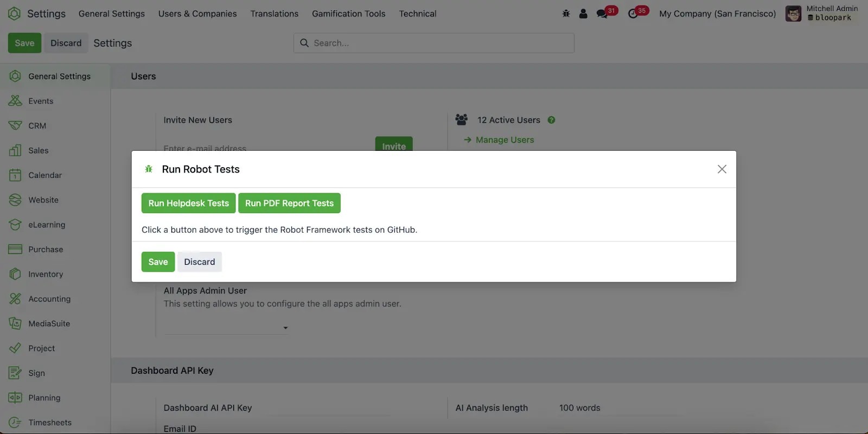This screenshot has height=434, width=868.
Task: Open the Users & Companies menu
Action: pyautogui.click(x=197, y=14)
